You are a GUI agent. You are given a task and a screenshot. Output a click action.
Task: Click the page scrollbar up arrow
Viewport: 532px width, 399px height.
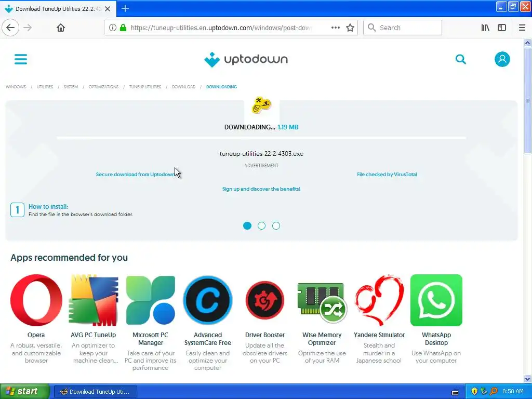[x=528, y=43]
